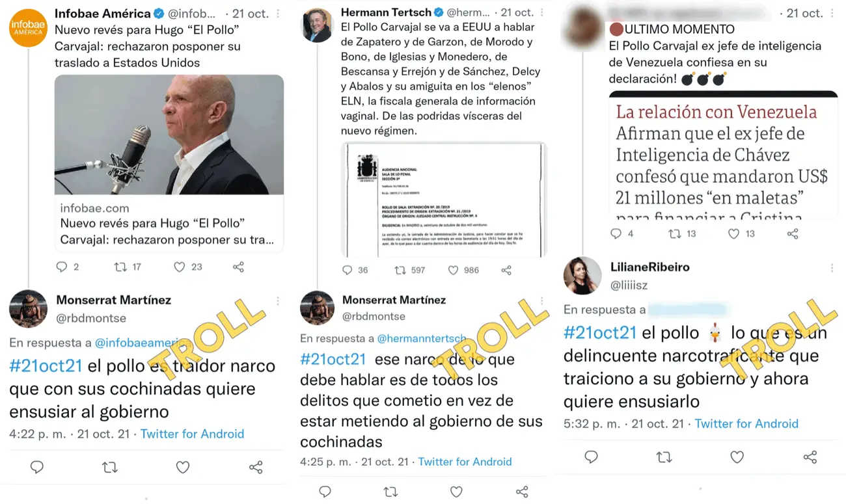The width and height of the screenshot is (846, 504).
Task: Open Monserrat Martínez's avatar in the @infobaeamerica reply
Action: click(x=28, y=309)
